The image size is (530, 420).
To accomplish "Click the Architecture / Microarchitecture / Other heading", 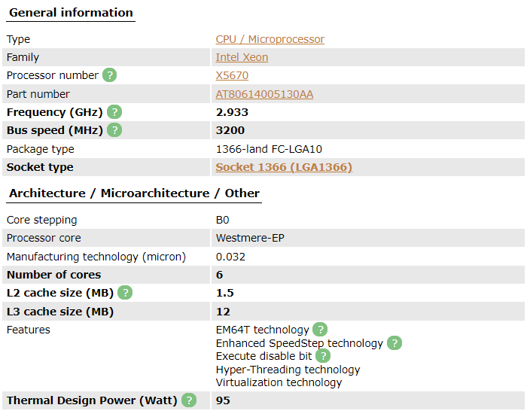I will 134,193.
